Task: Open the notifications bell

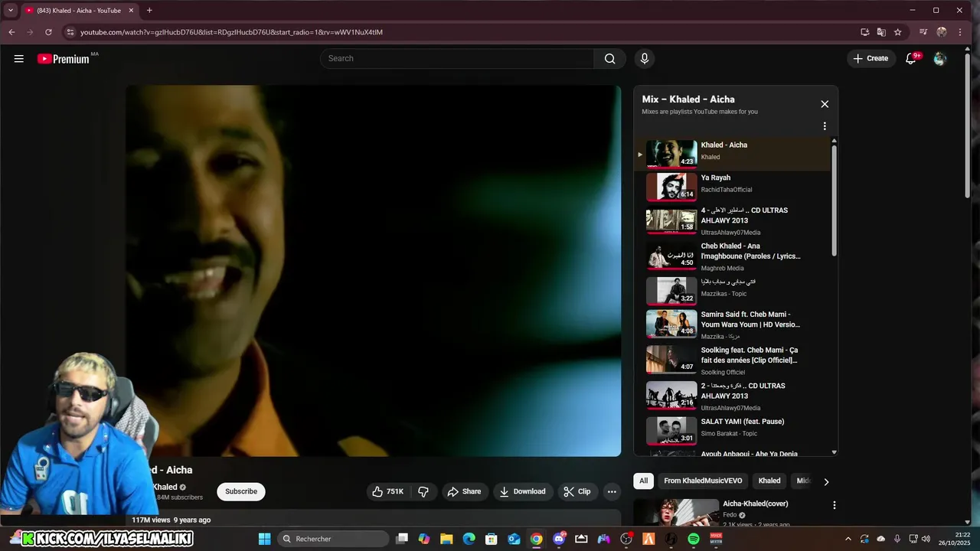Action: (911, 58)
